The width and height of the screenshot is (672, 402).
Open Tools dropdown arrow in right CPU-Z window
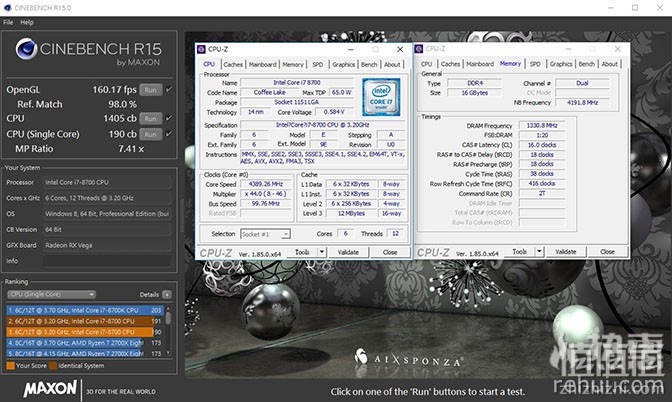pos(539,252)
